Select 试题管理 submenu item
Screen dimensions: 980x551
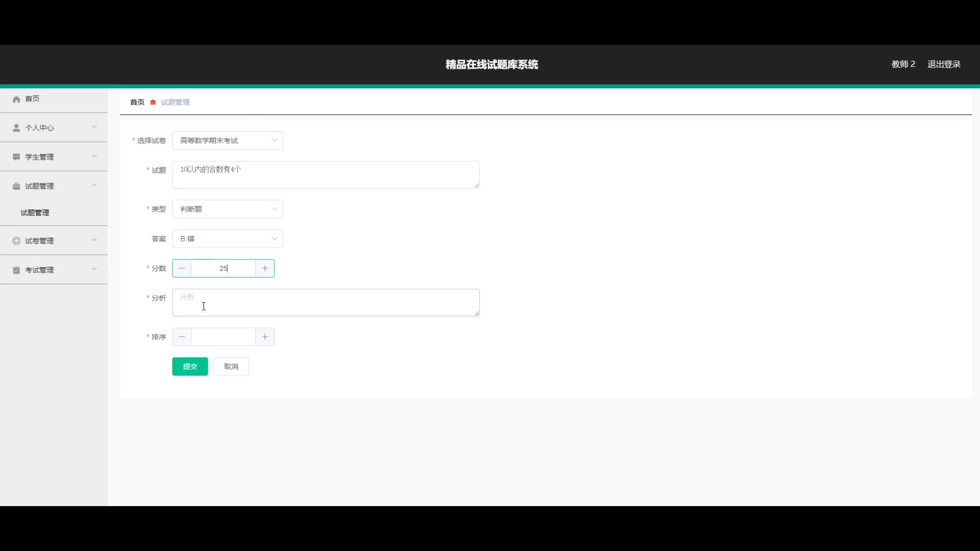(x=35, y=213)
